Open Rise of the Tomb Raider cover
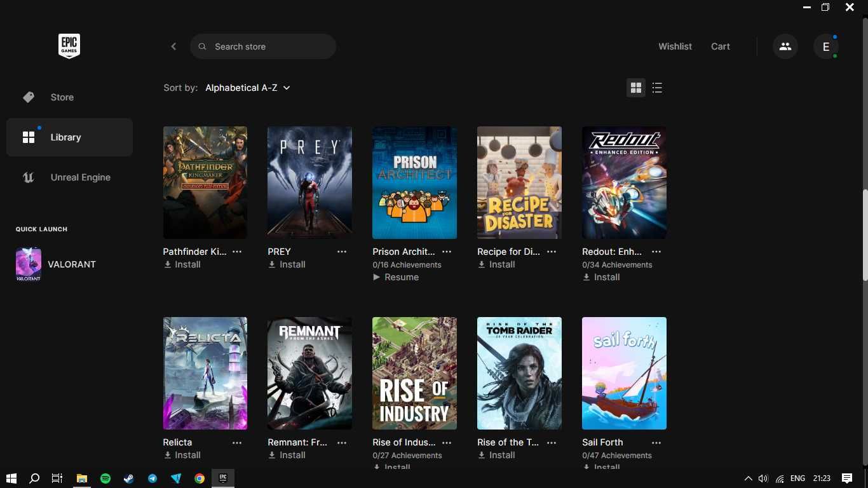This screenshot has width=868, height=488. tap(519, 373)
